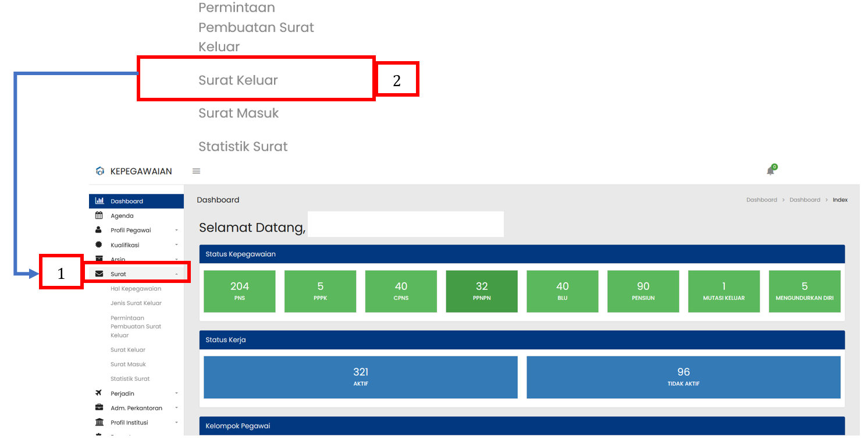Click the Profil Institusi building icon
This screenshot has height=439, width=868.
click(99, 422)
